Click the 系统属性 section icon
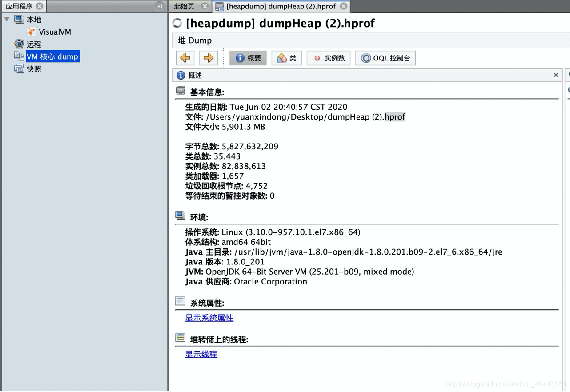The image size is (570, 392). 180,301
